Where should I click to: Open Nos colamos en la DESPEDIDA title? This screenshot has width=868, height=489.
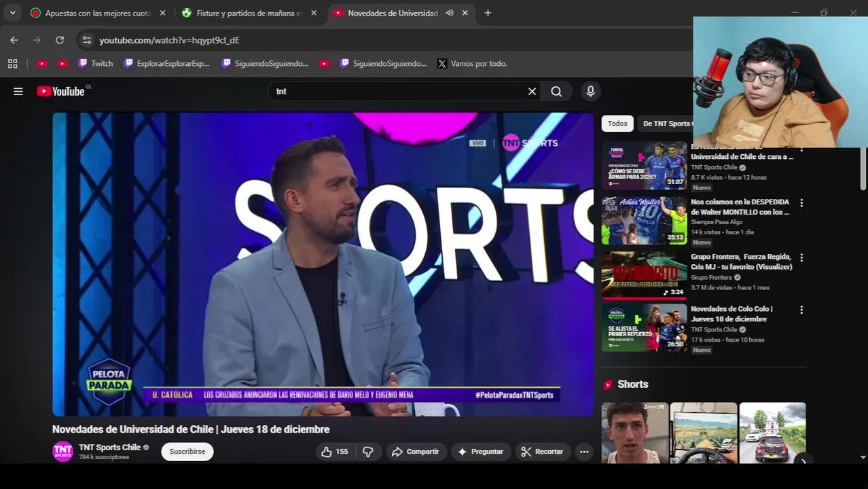[x=740, y=207]
